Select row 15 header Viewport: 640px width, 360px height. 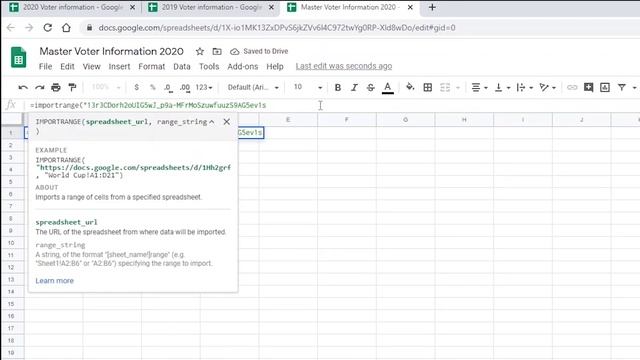[x=11, y=304]
